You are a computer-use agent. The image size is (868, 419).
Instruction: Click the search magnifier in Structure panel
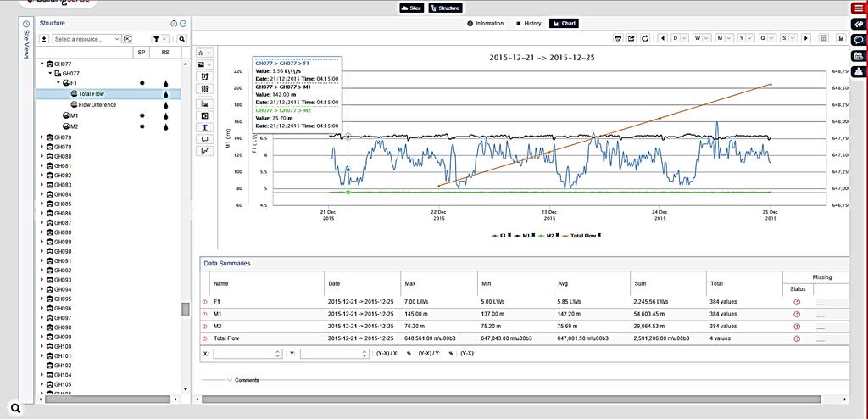tap(182, 39)
